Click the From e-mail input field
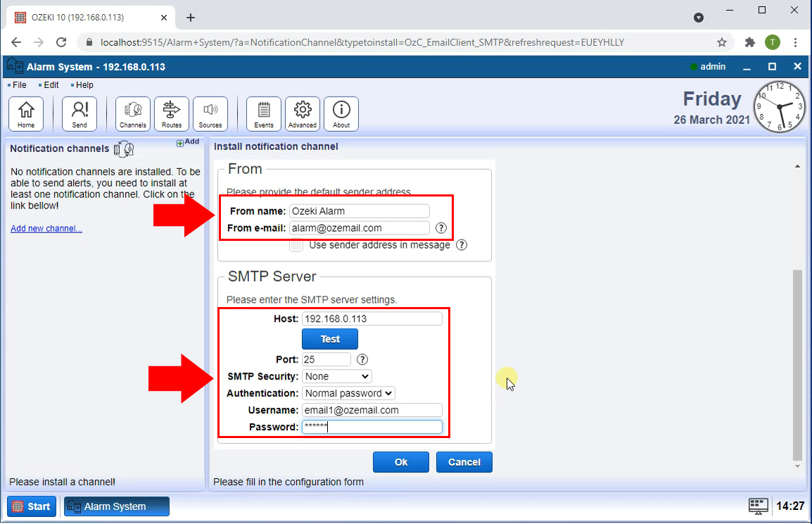 point(360,228)
